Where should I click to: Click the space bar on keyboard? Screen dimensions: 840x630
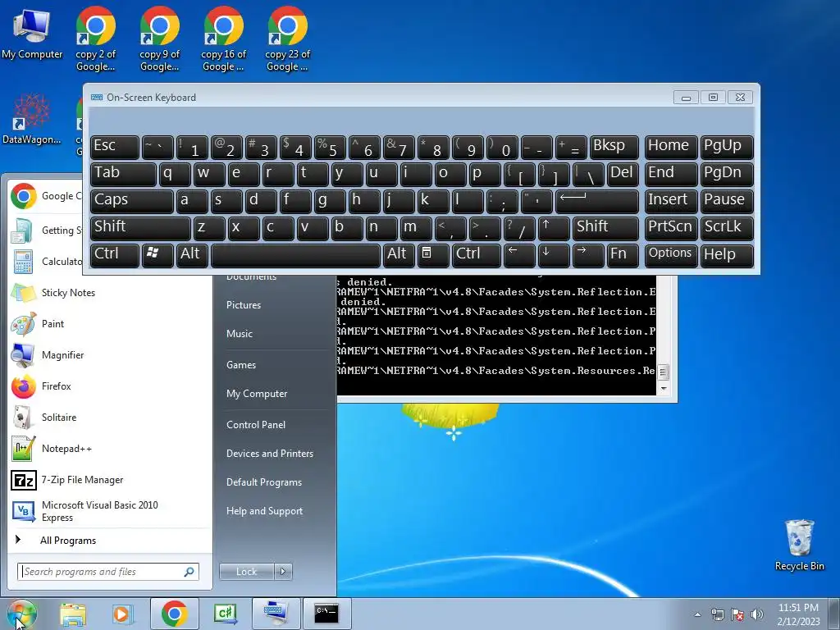click(295, 255)
